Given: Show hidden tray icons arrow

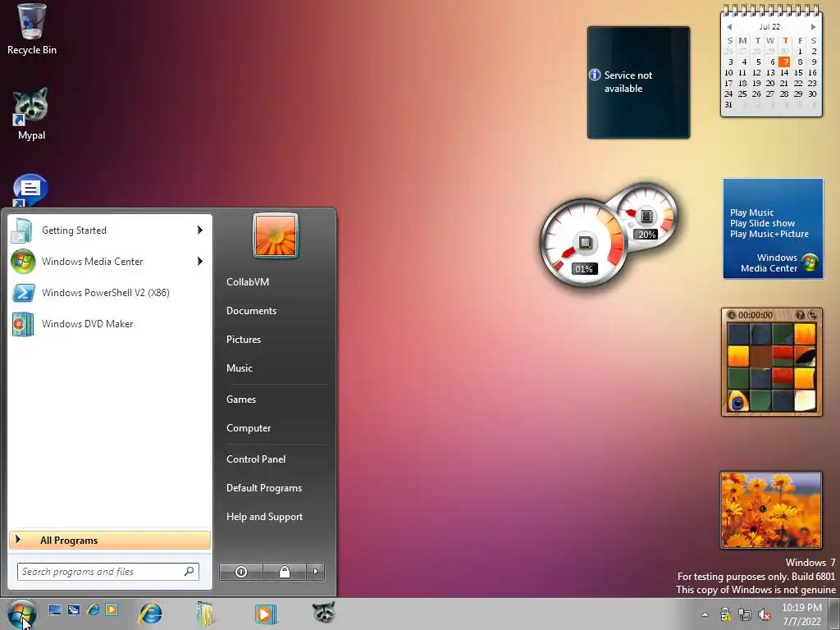Looking at the screenshot, I should coord(705,614).
